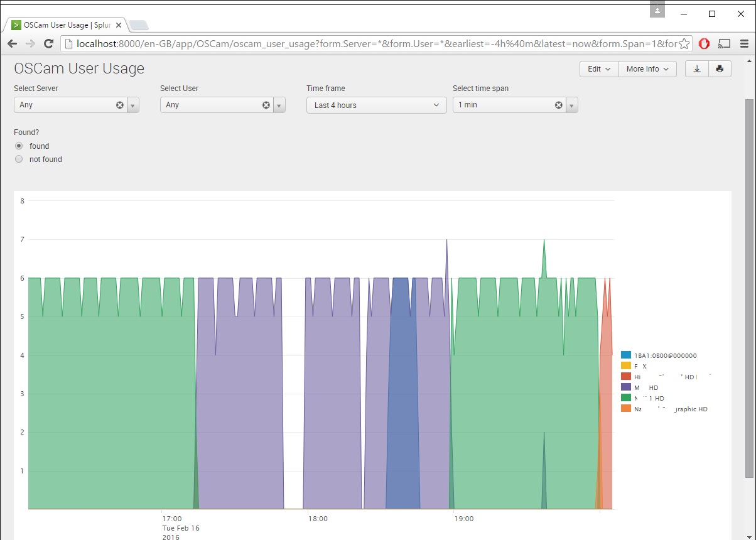
Task: Open the Time frame dropdown
Action: click(x=375, y=105)
